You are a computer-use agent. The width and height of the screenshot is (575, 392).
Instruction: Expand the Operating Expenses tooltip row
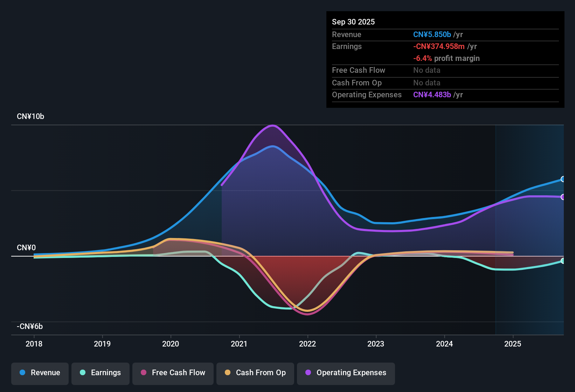(x=367, y=94)
